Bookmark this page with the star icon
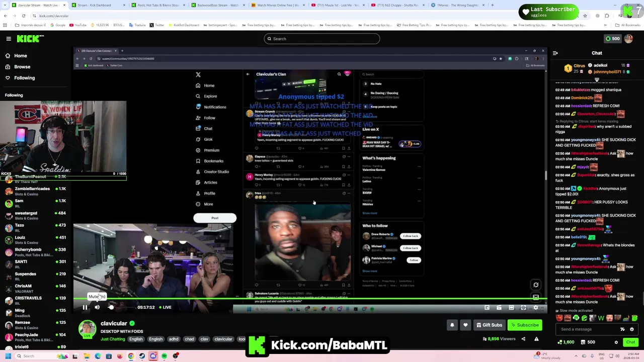This screenshot has width=644, height=362. [585, 16]
